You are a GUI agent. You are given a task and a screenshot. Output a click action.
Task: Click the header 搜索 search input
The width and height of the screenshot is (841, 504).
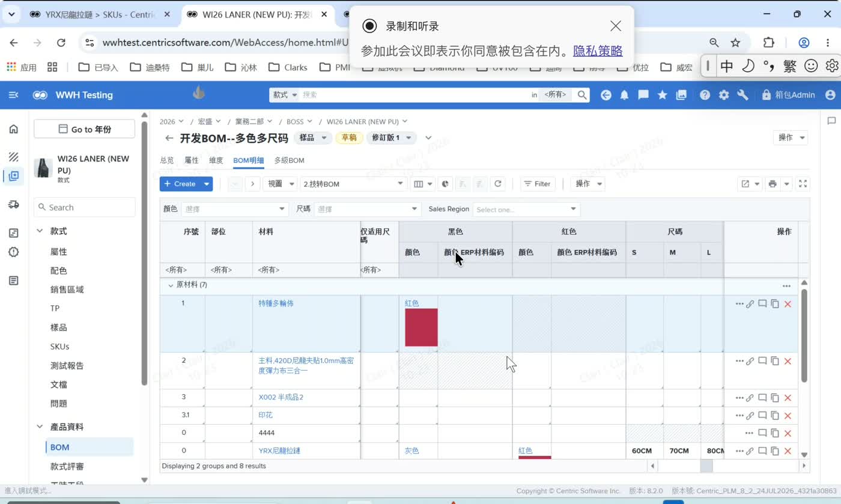tap(414, 95)
